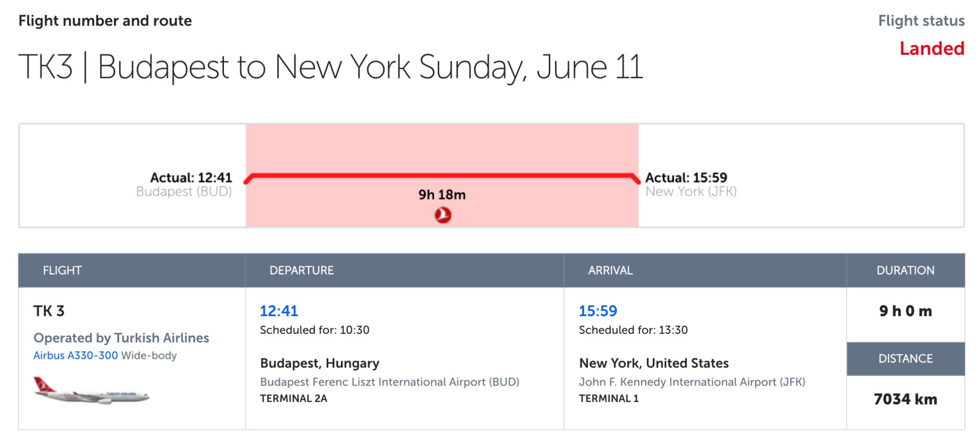Click the Turkish Airlines aircraft thumbnail
Screen dimensions: 980x443
(91, 390)
